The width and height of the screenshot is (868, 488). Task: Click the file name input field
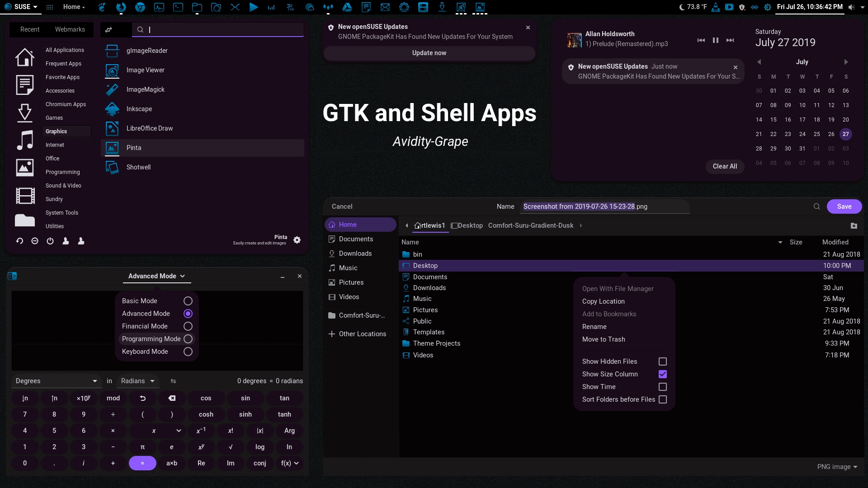point(605,206)
